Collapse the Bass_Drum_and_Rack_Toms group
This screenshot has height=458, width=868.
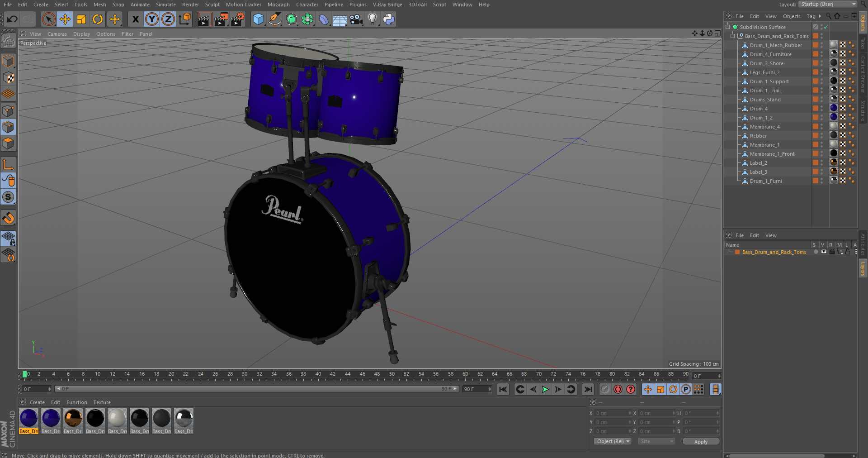pyautogui.click(x=733, y=36)
